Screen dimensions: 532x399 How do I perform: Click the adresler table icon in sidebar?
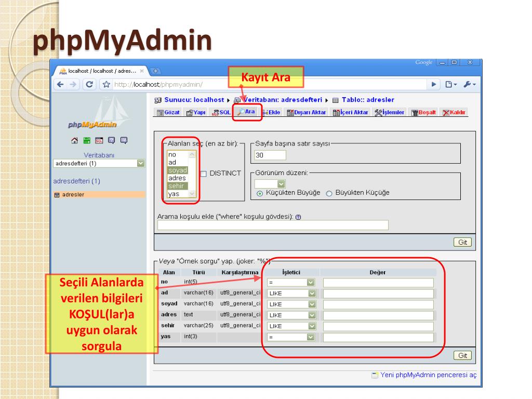tap(57, 195)
